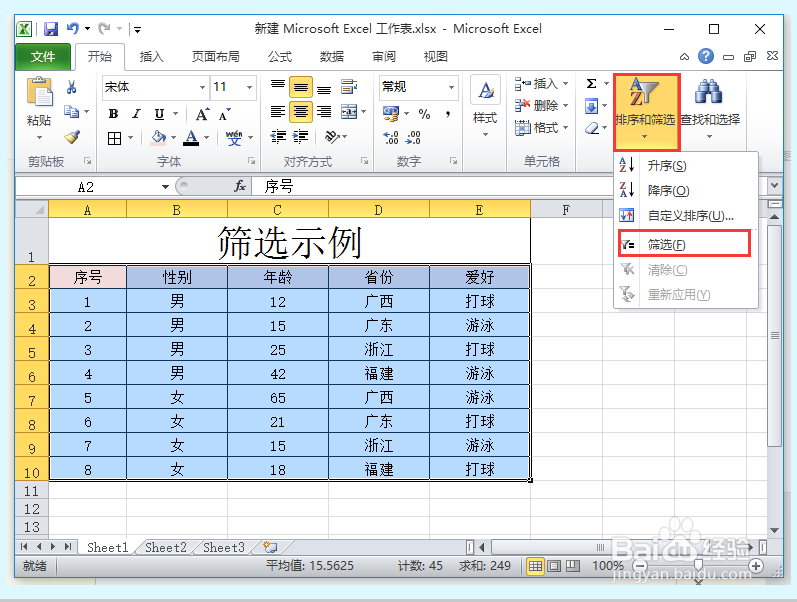This screenshot has width=797, height=602.
Task: Click the Decrease Font Size icon
Action: coord(224,114)
